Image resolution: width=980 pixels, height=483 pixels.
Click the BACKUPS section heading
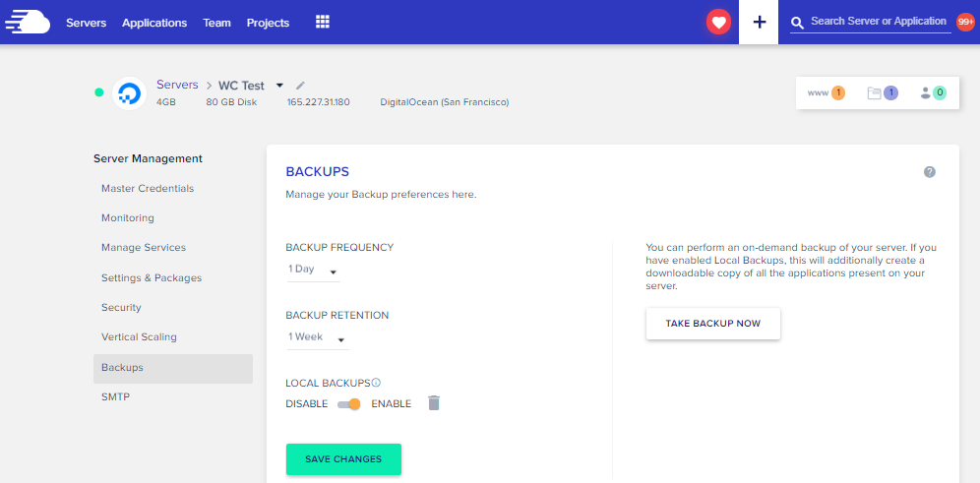coord(318,172)
